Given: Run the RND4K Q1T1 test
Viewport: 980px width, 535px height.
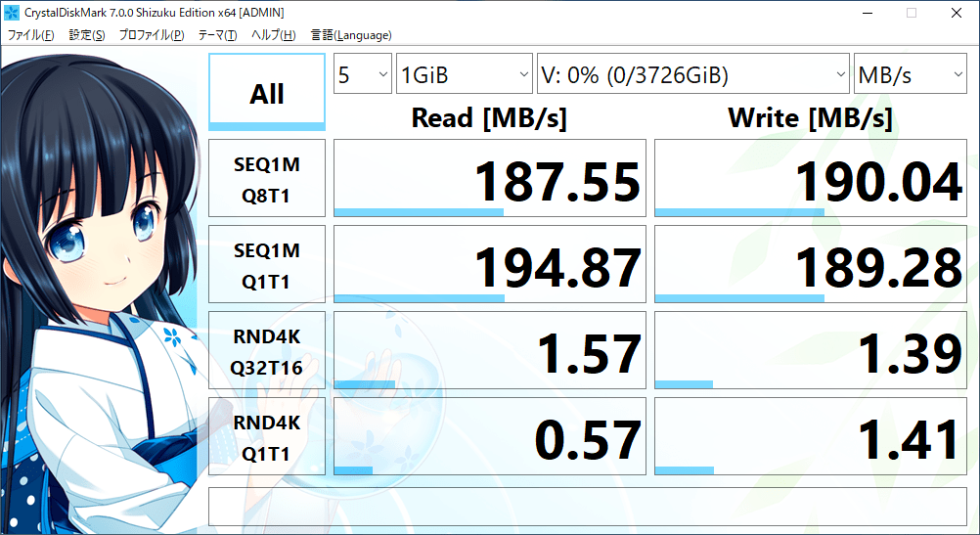Looking at the screenshot, I should point(267,436).
